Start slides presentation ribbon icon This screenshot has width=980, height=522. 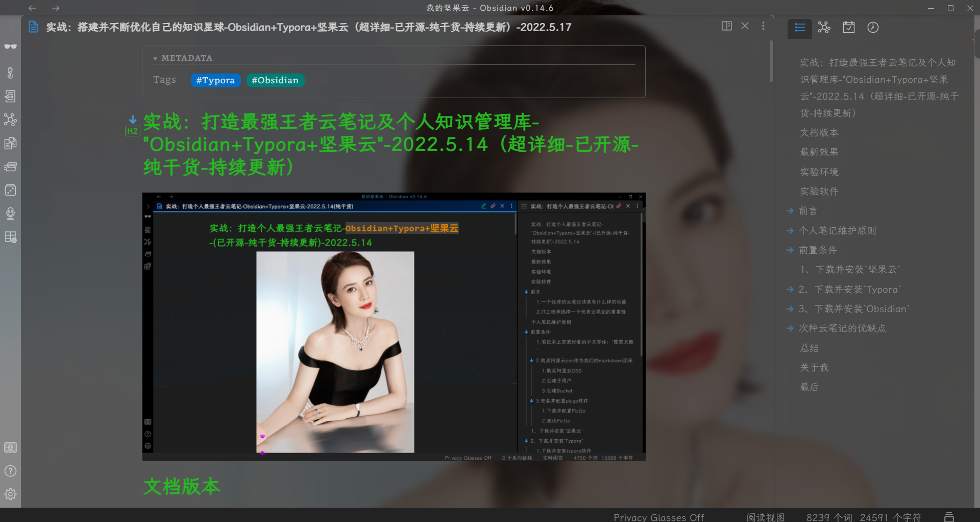[10, 167]
